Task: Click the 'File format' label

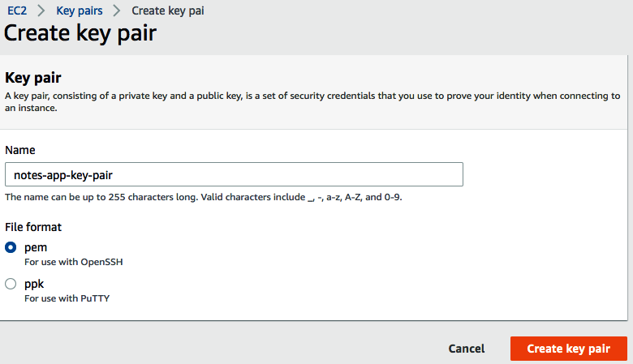Action: (33, 227)
